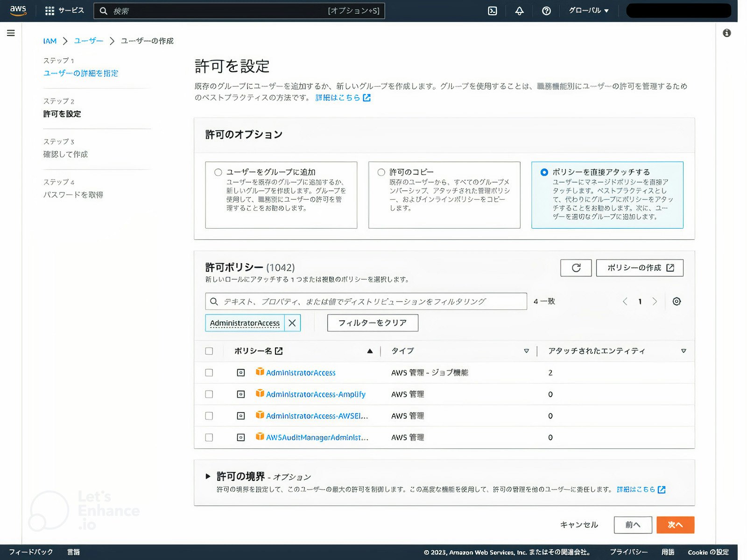Go to the IAM breadcrumb

50,41
